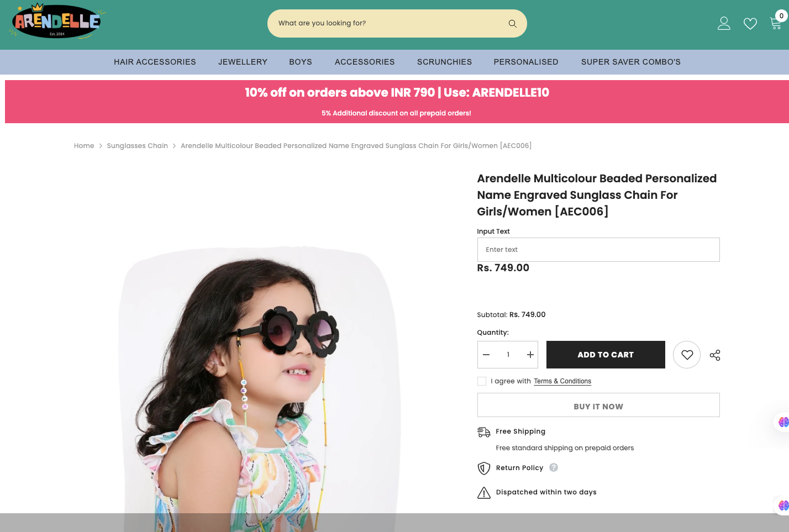Open the Hair Accessories menu
Screen dimensions: 789x532
[155, 62]
